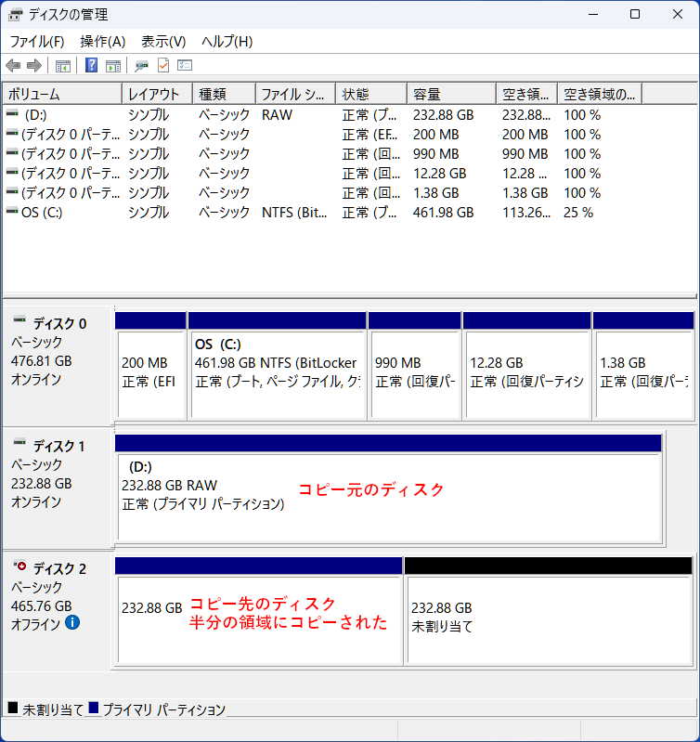Click the rescan disks toolbar icon
Image resolution: width=700 pixels, height=742 pixels.
click(x=142, y=66)
